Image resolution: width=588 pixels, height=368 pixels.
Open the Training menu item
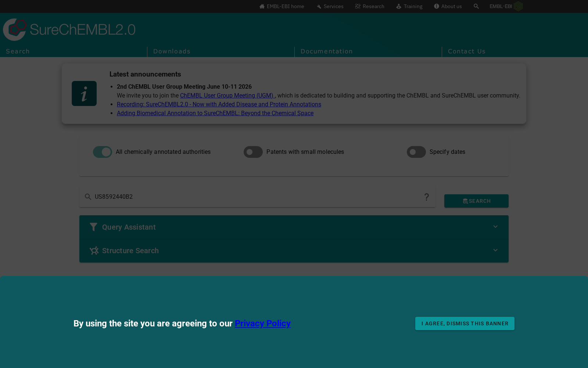409,6
